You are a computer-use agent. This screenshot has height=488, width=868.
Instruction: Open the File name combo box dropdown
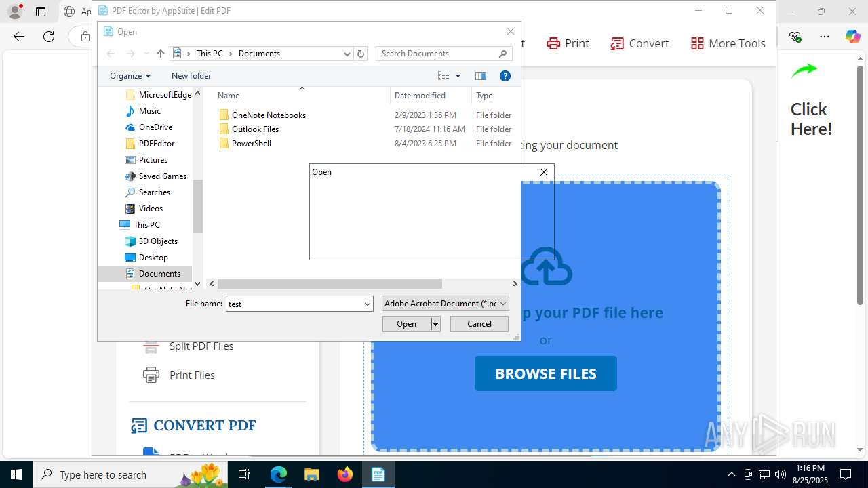pyautogui.click(x=368, y=304)
